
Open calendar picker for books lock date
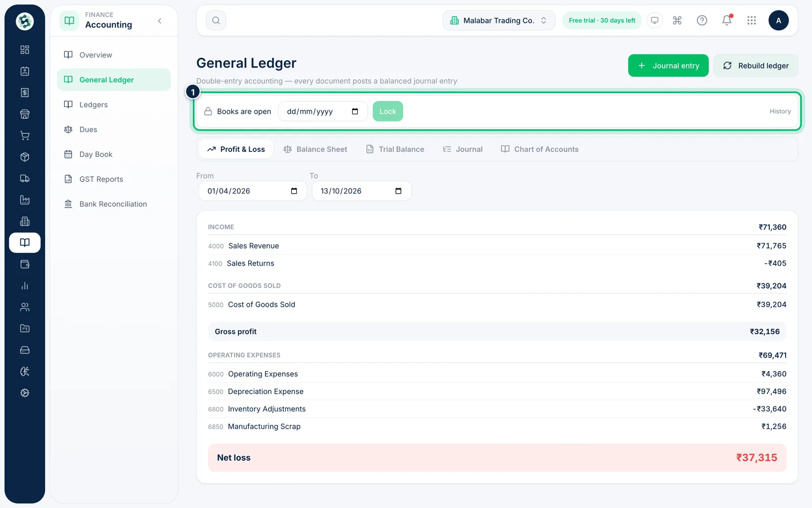355,111
